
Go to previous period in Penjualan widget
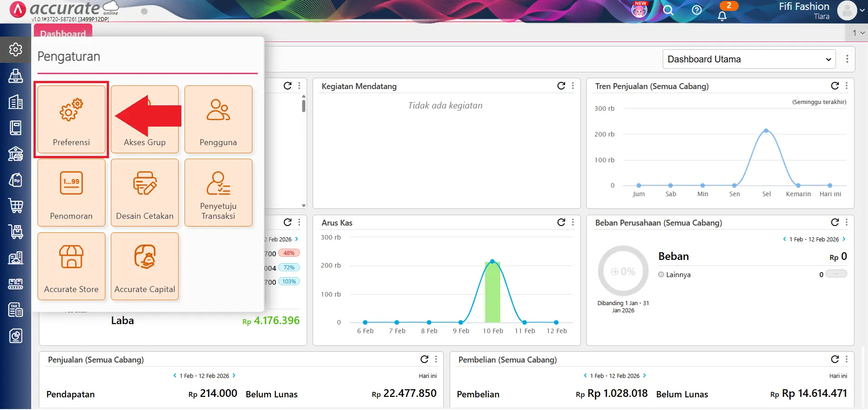point(175,376)
